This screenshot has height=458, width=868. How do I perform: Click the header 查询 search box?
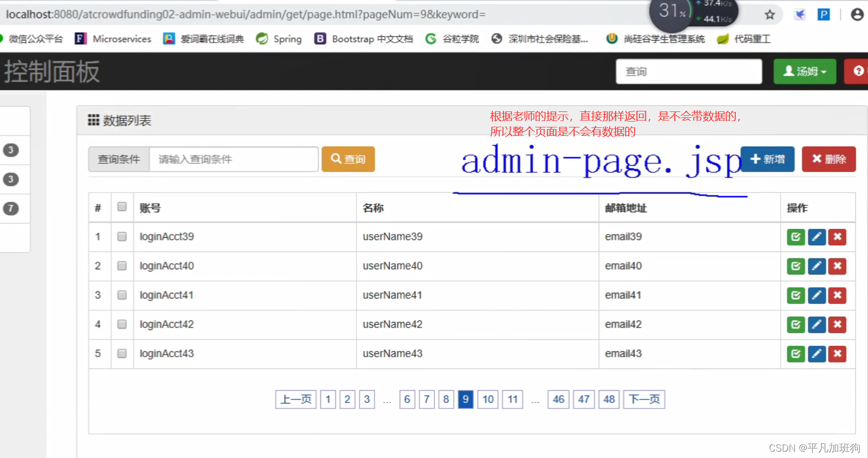pyautogui.click(x=689, y=71)
